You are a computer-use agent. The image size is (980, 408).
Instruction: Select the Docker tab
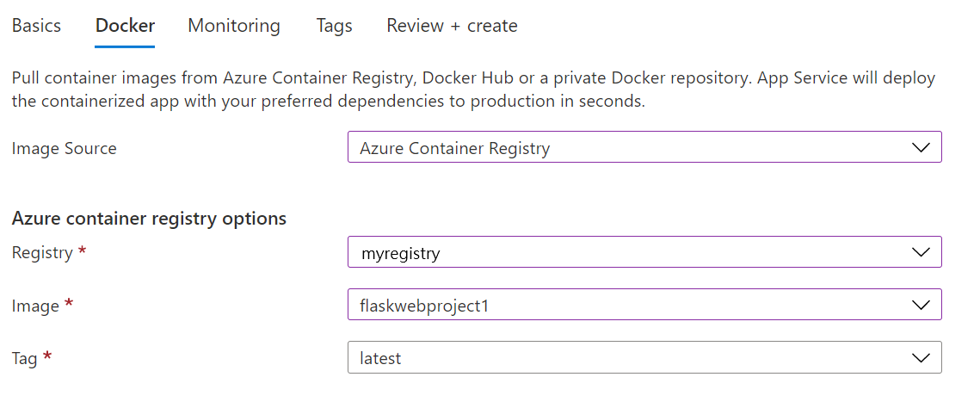(x=125, y=26)
